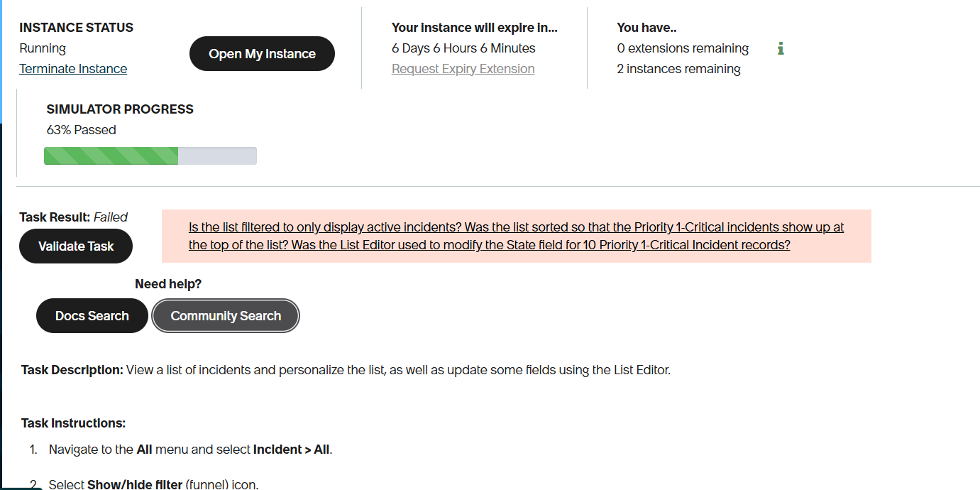The width and height of the screenshot is (980, 490).
Task: Click the Running status text
Action: click(43, 48)
